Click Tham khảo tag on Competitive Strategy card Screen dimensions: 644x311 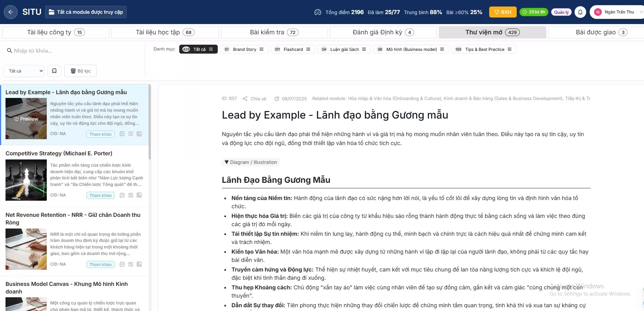click(100, 196)
